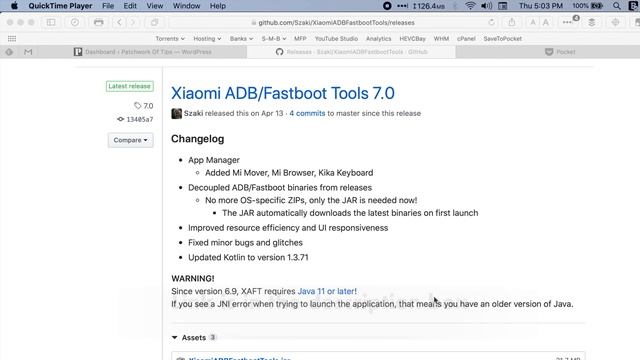Click the 7.0 release tag icon

click(138, 106)
